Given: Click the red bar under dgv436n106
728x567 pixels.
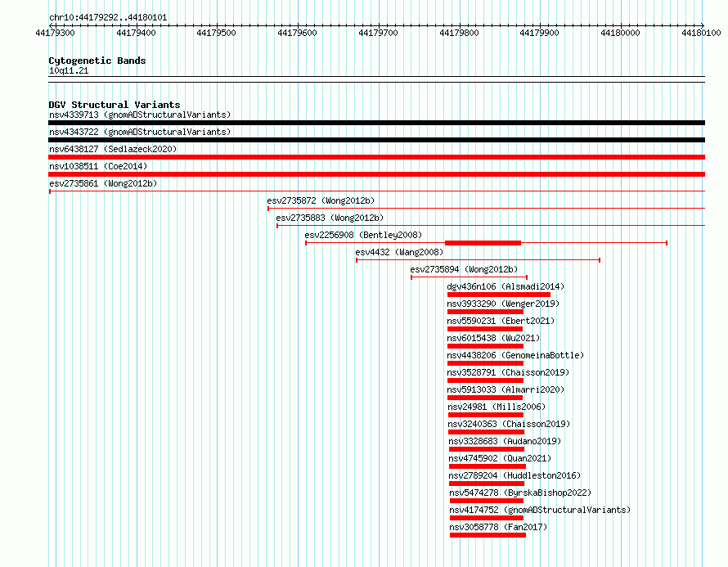Looking at the screenshot, I should click(499, 295).
